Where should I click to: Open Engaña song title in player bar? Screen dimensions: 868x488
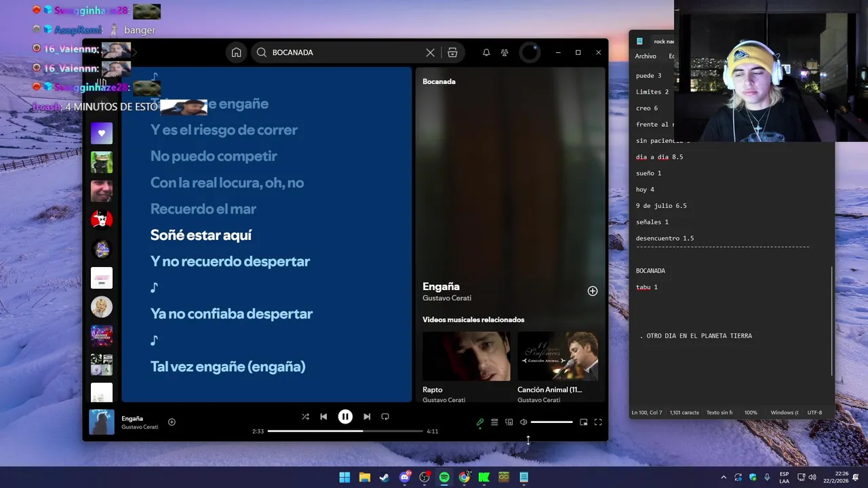[x=132, y=419]
